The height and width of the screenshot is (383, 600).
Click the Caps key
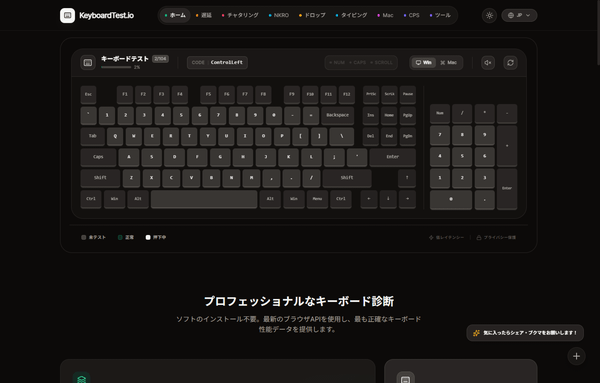click(98, 157)
